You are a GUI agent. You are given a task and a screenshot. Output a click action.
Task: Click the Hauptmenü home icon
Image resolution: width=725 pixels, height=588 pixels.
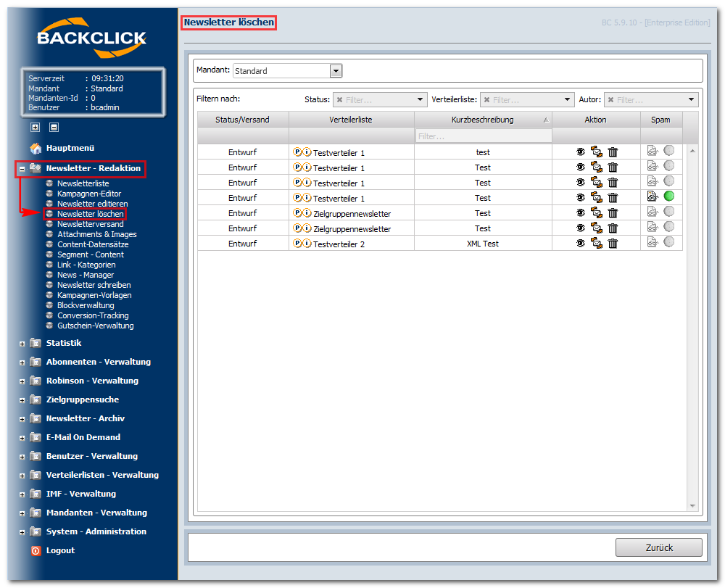coord(36,149)
